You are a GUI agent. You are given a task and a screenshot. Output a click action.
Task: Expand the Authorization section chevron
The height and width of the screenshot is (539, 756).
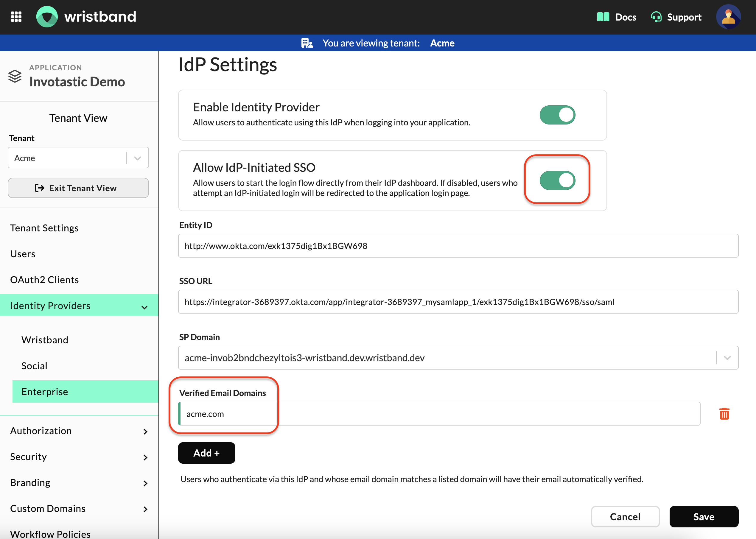pos(145,431)
